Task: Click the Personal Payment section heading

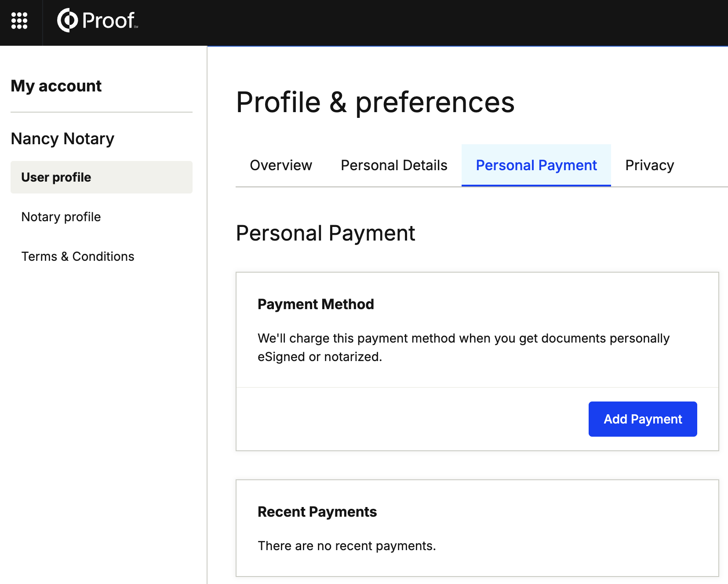Action: 326,233
